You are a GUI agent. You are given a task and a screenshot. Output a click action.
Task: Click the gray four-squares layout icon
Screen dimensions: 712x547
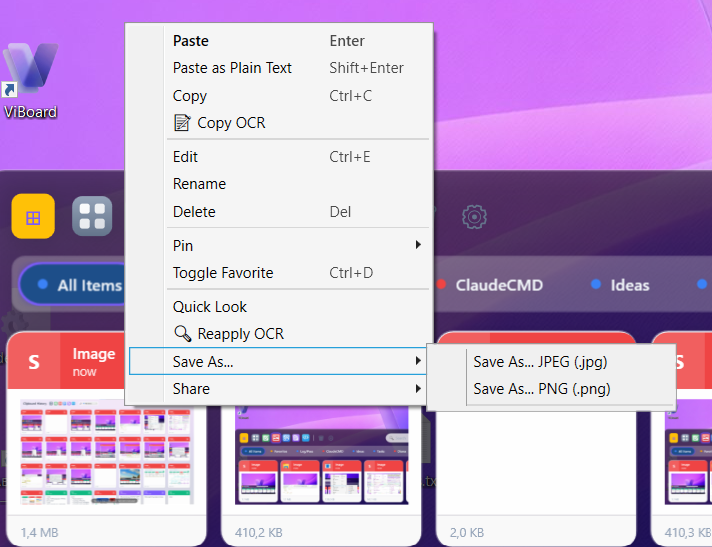[92, 216]
